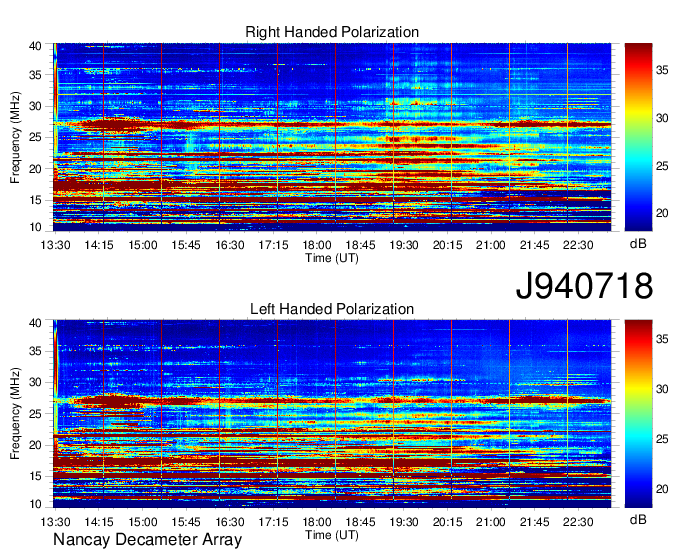Click the Right Handed Polarization spectrogram image
Viewport: 680px width, 552px height.
332,137
